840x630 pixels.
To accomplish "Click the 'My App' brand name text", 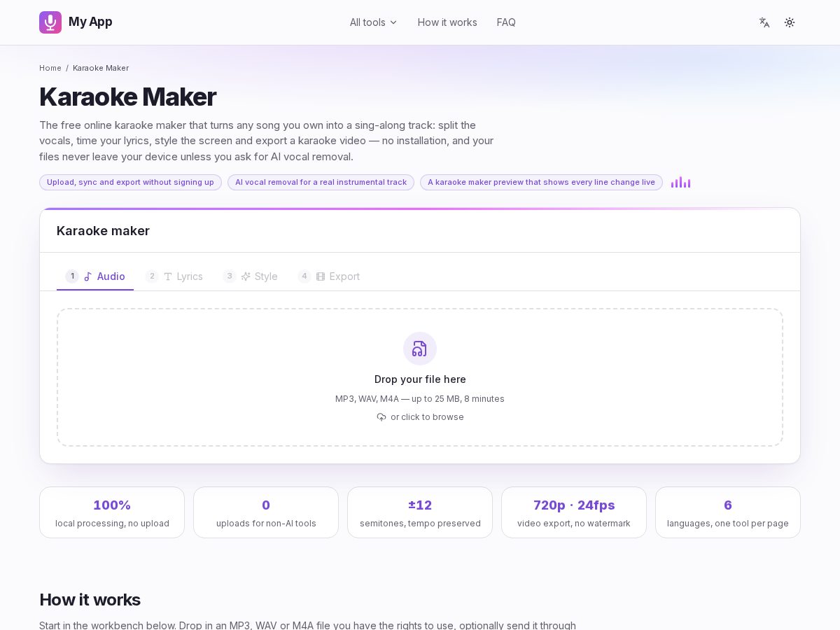I will 90,22.
